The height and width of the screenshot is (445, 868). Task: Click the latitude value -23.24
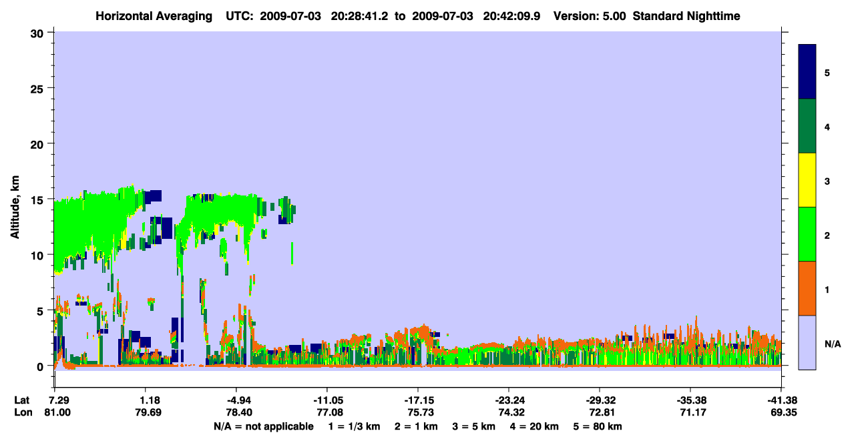(x=509, y=400)
